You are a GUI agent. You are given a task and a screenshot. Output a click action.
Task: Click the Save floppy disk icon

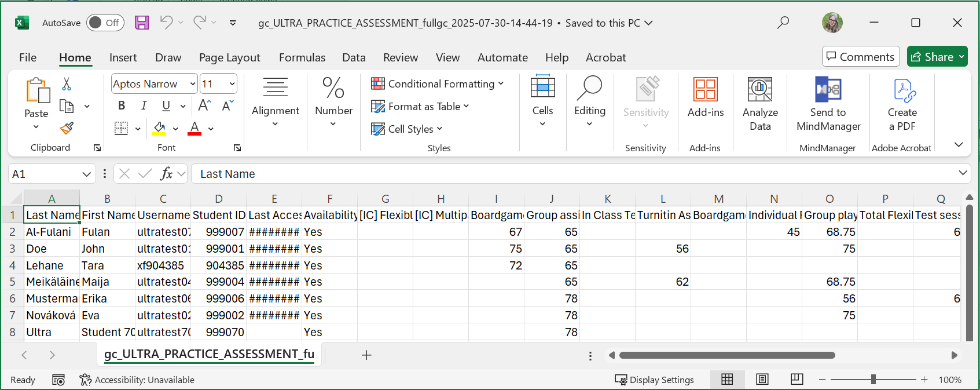pos(142,23)
